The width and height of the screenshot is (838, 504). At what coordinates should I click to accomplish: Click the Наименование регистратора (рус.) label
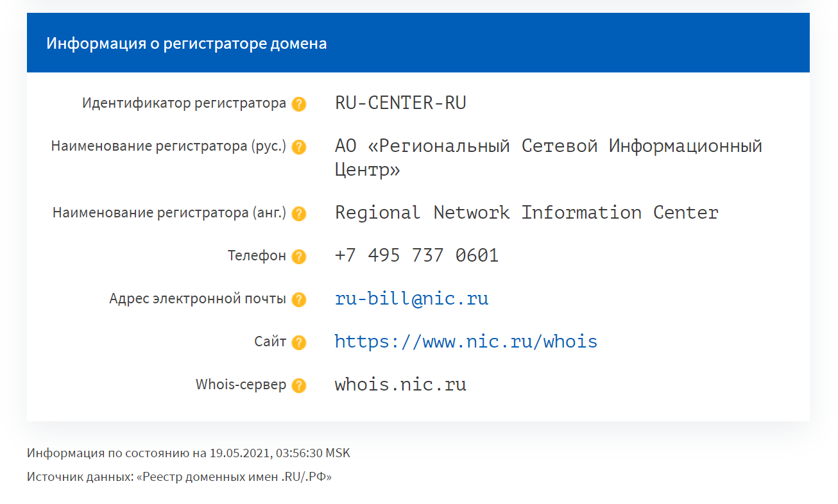(169, 146)
